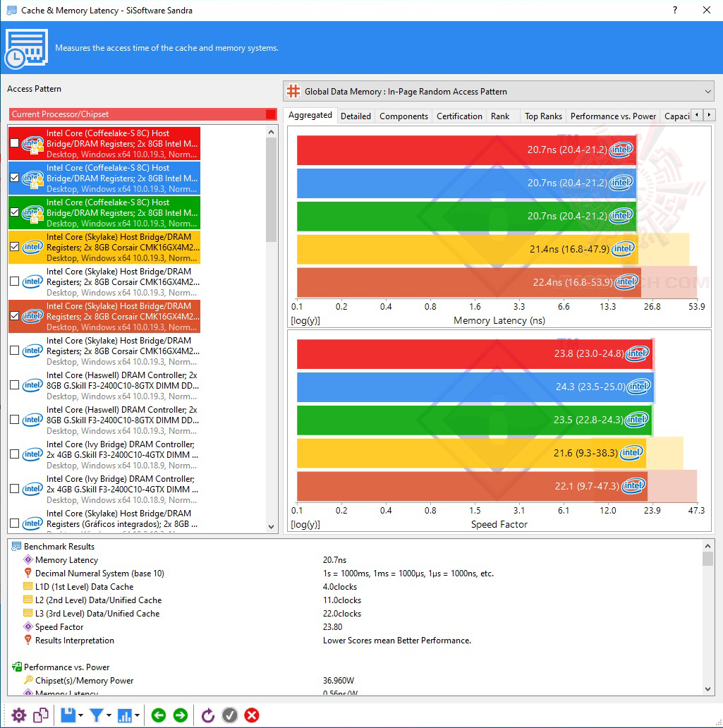Uncheck the orange-red Skylake entry checkbox
723x728 pixels.
[14, 316]
